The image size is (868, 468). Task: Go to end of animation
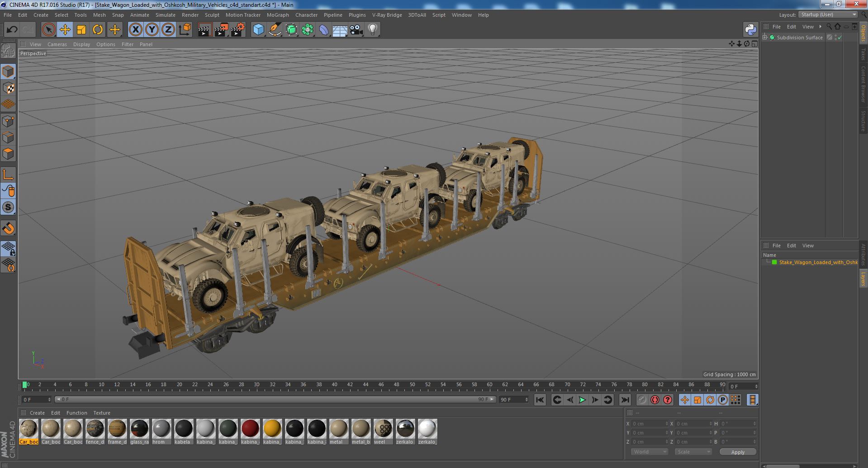coord(625,400)
